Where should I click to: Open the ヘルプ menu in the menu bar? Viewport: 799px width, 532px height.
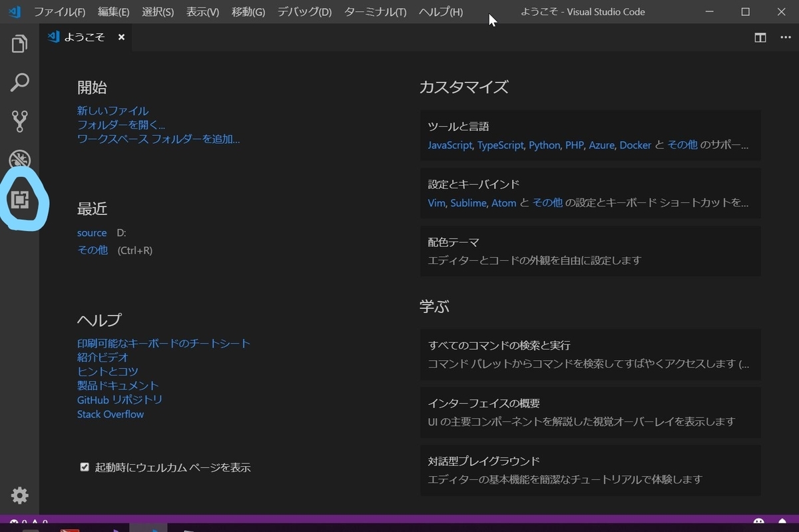pos(439,11)
